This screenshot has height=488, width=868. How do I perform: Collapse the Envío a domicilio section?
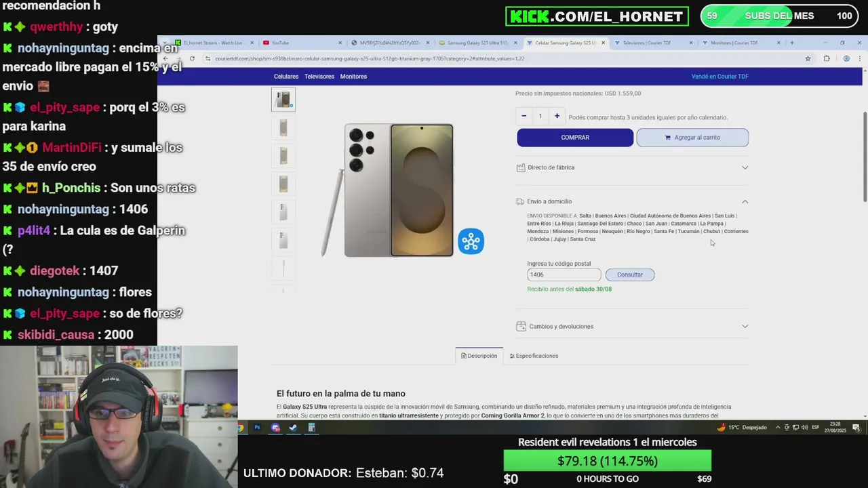745,201
